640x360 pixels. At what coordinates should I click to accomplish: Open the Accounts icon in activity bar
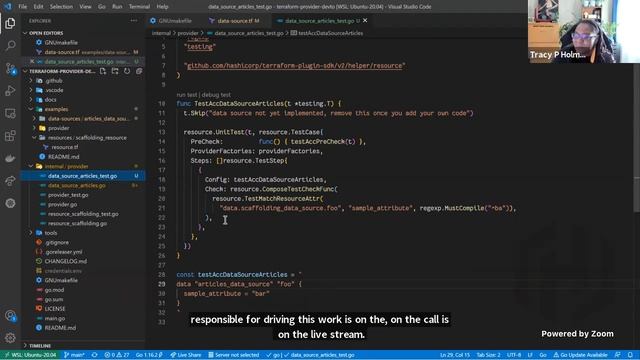[10, 316]
